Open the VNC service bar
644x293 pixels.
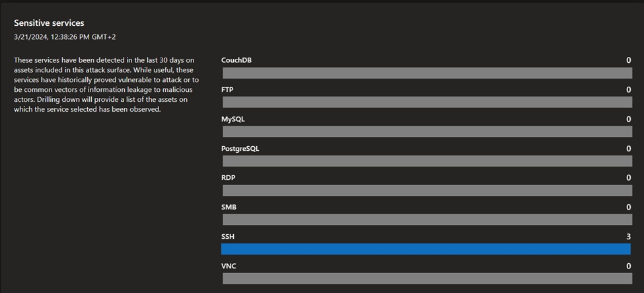[x=427, y=278]
